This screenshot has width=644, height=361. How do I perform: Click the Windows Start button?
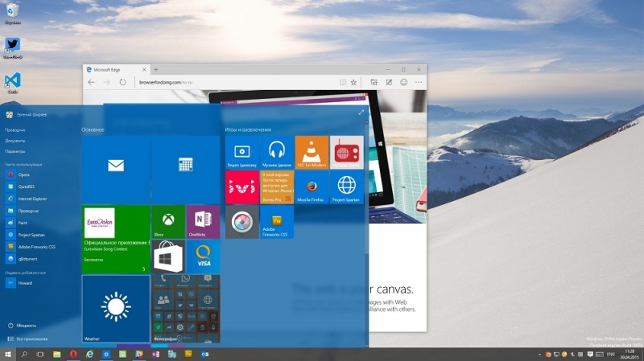(x=8, y=354)
